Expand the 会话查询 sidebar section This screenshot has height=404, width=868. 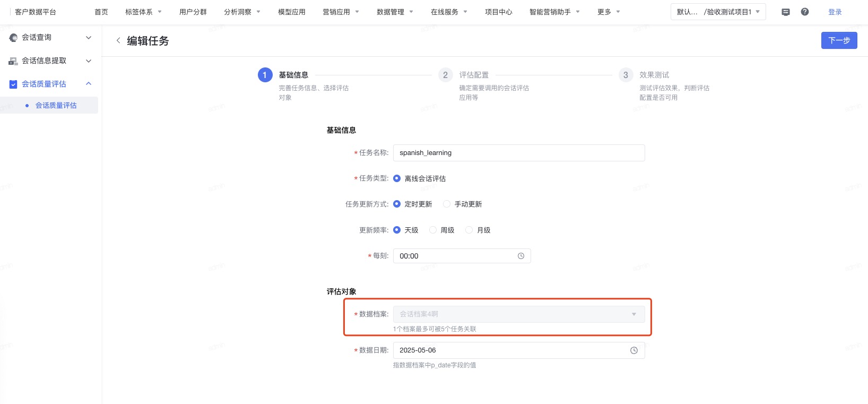click(x=89, y=38)
